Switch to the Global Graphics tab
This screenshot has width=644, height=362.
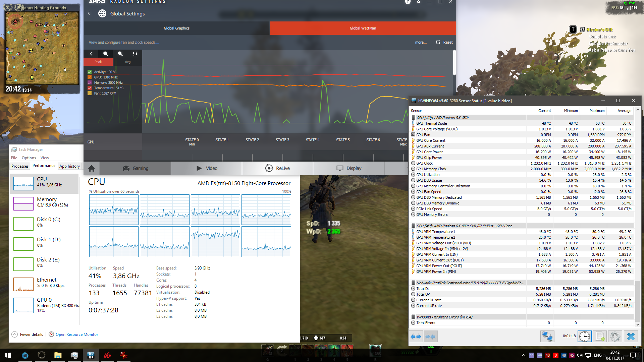176,28
